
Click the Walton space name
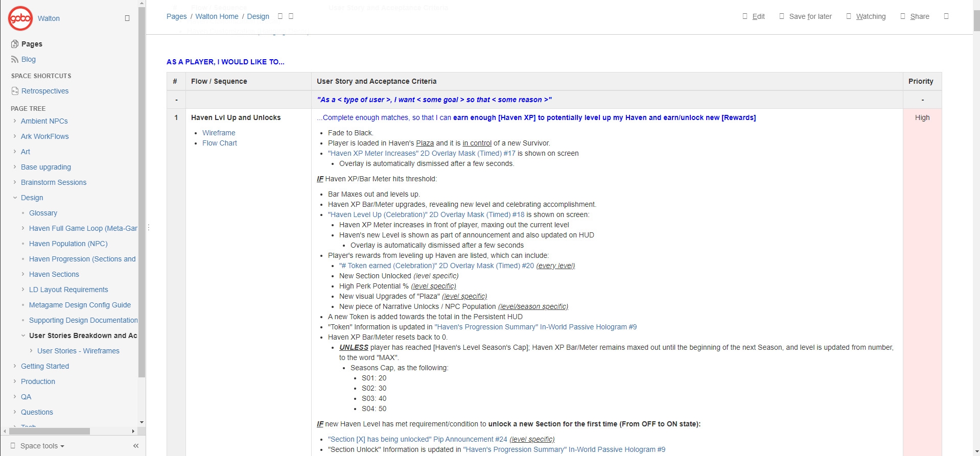pyautogui.click(x=49, y=18)
